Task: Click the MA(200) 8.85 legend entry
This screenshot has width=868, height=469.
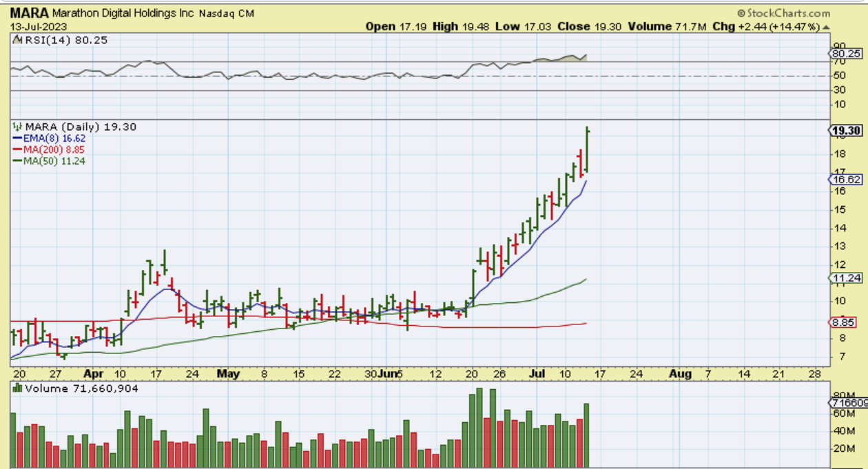Action: (x=54, y=149)
